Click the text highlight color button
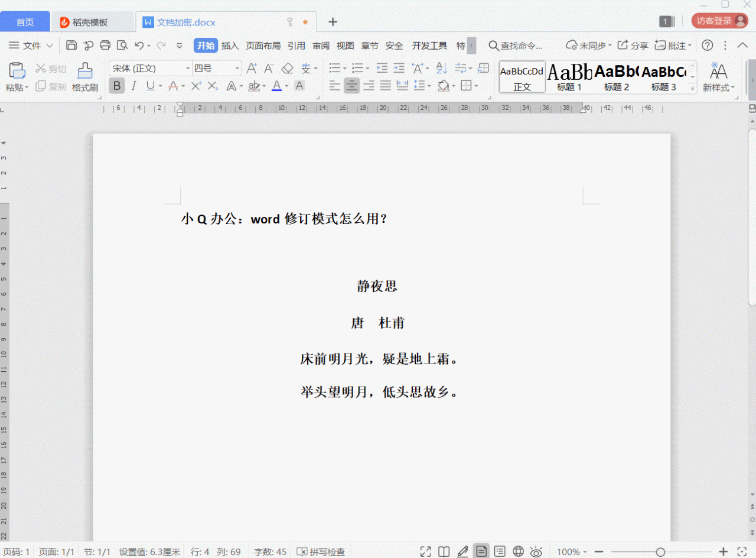Screen dimensions: 756x558 click(x=254, y=86)
